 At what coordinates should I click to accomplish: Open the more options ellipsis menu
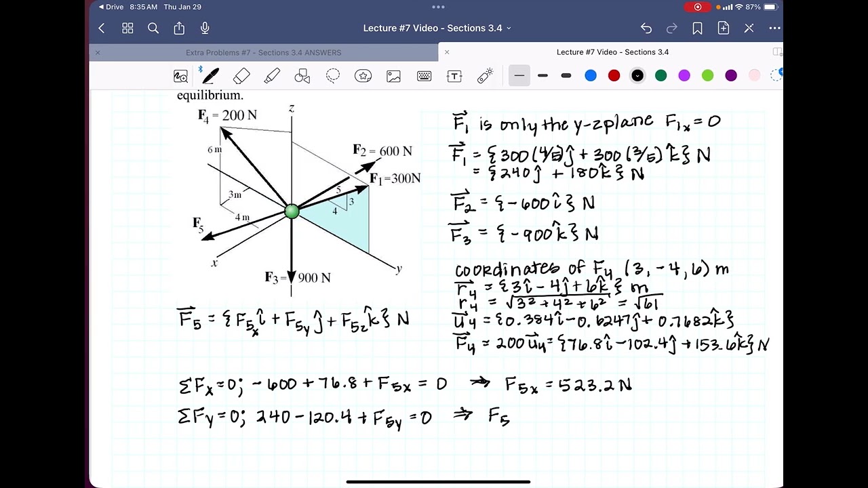(x=775, y=28)
